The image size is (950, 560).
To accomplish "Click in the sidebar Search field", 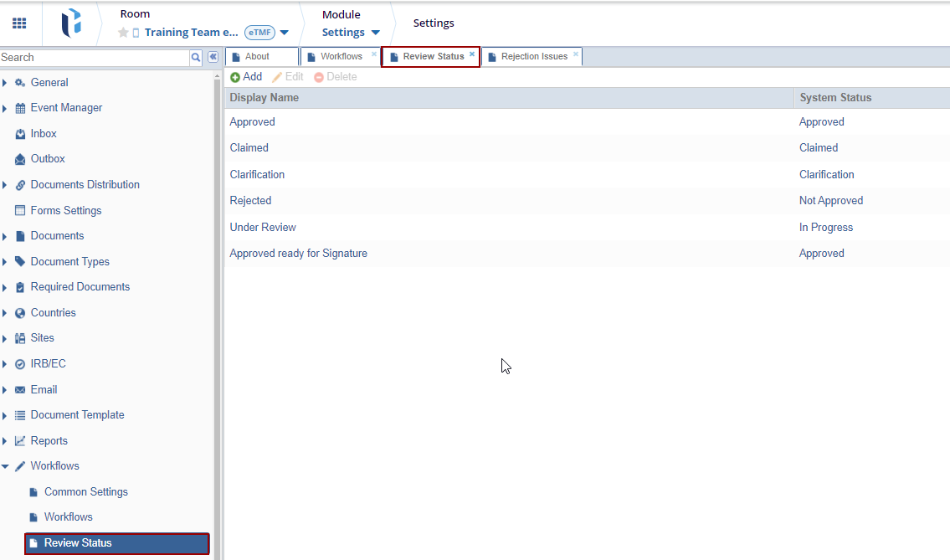I will pos(94,58).
